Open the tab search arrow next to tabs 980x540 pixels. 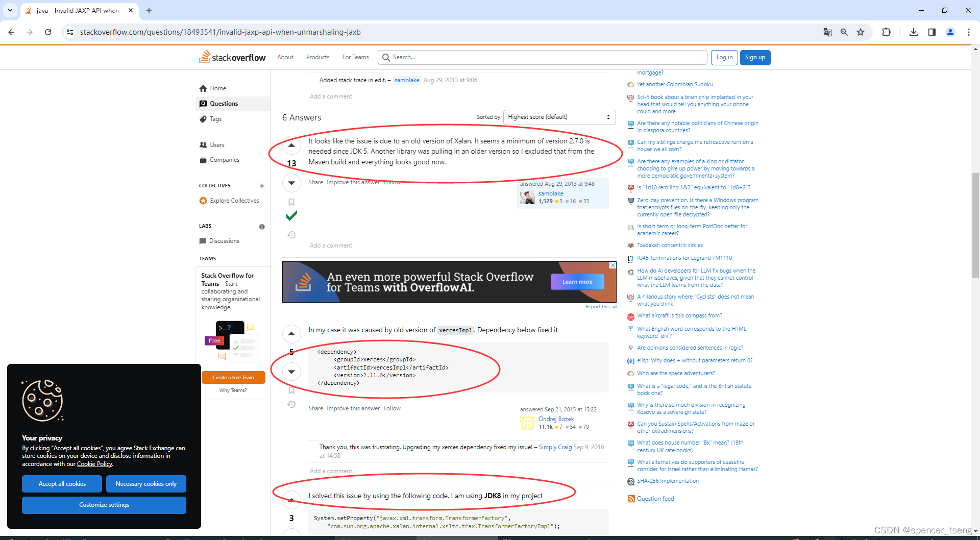(10, 10)
